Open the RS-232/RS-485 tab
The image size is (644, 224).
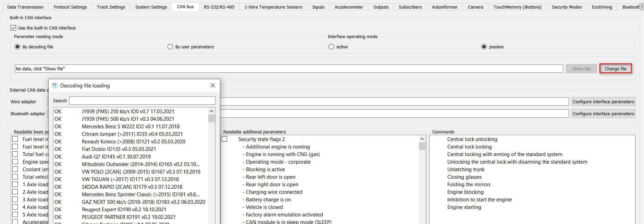[x=219, y=7]
